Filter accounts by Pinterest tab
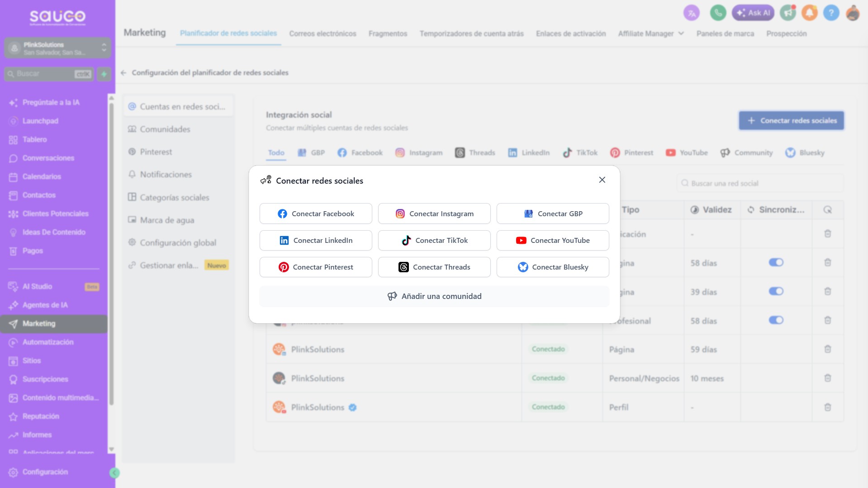Screen dimensions: 868x488 pos(631,153)
